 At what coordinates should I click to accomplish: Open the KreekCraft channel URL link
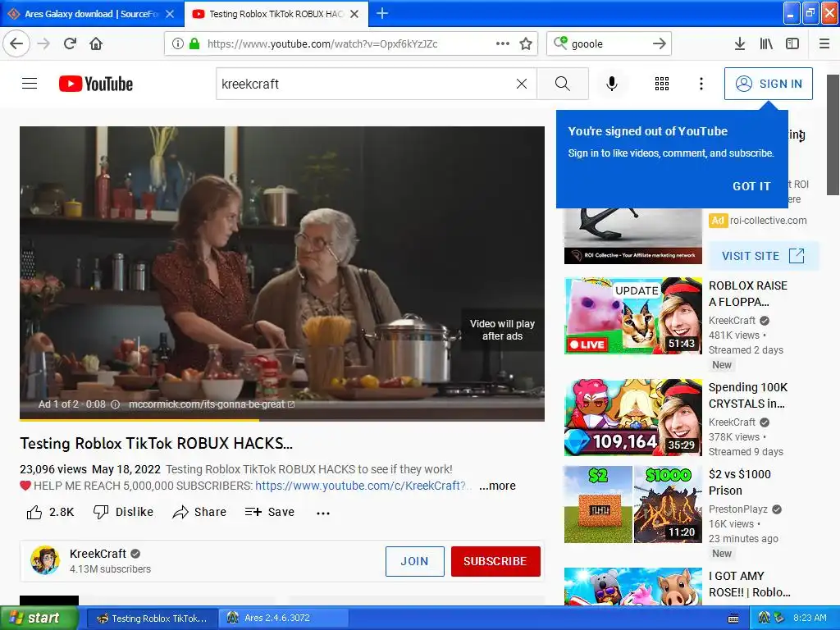(363, 486)
